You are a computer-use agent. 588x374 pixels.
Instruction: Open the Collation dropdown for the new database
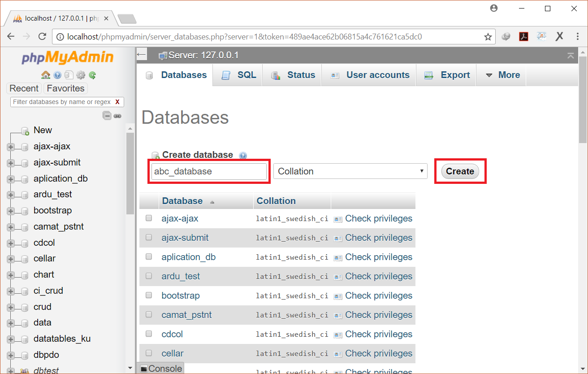point(350,171)
